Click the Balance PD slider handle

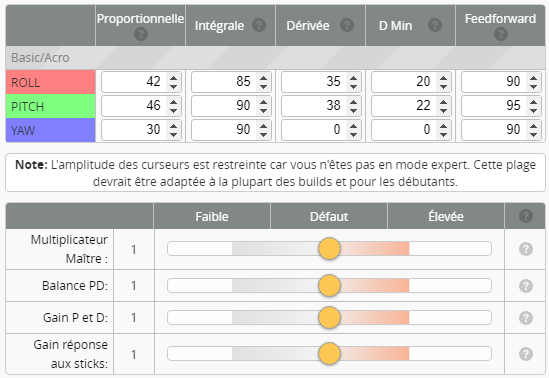329,286
